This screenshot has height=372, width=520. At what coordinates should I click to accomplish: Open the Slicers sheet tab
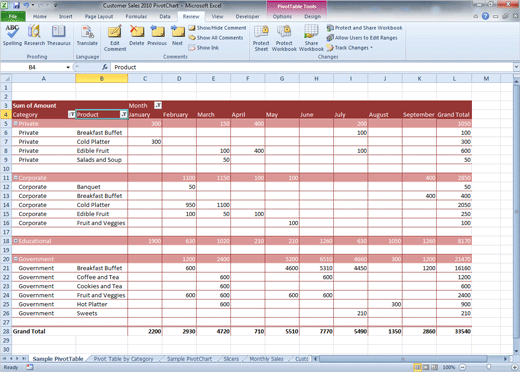[x=231, y=359]
